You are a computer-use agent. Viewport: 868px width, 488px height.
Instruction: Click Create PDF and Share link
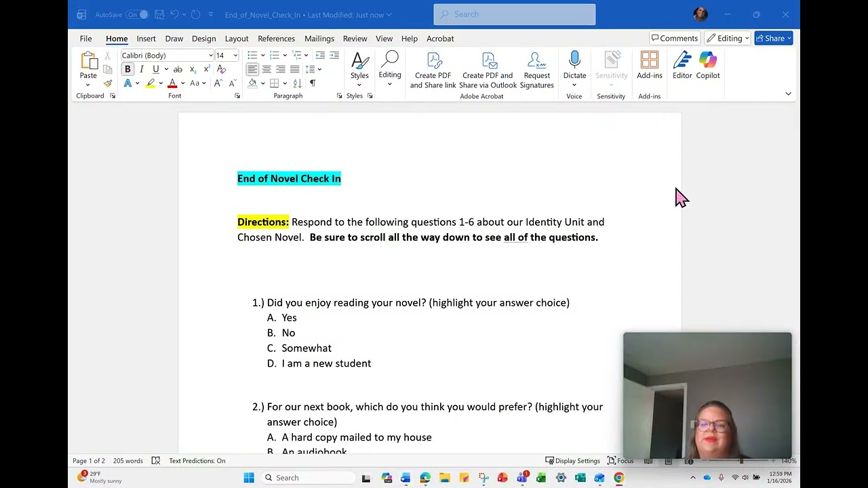(x=433, y=70)
